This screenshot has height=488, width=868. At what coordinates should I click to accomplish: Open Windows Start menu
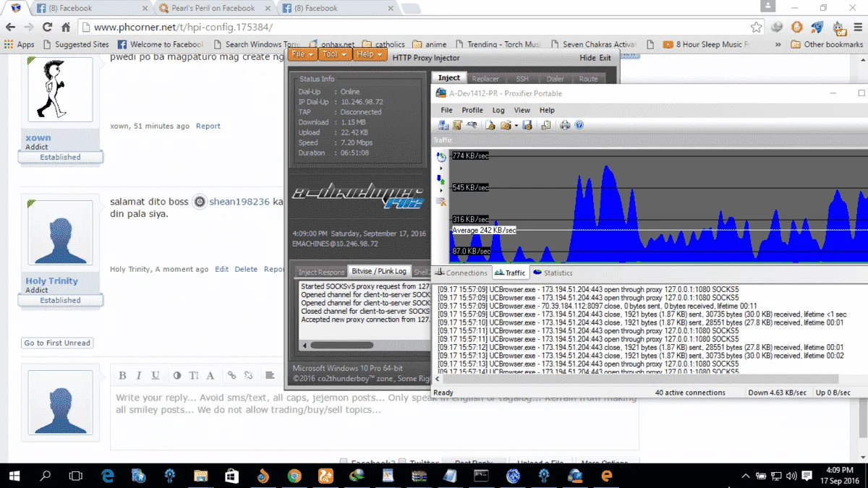(x=14, y=476)
